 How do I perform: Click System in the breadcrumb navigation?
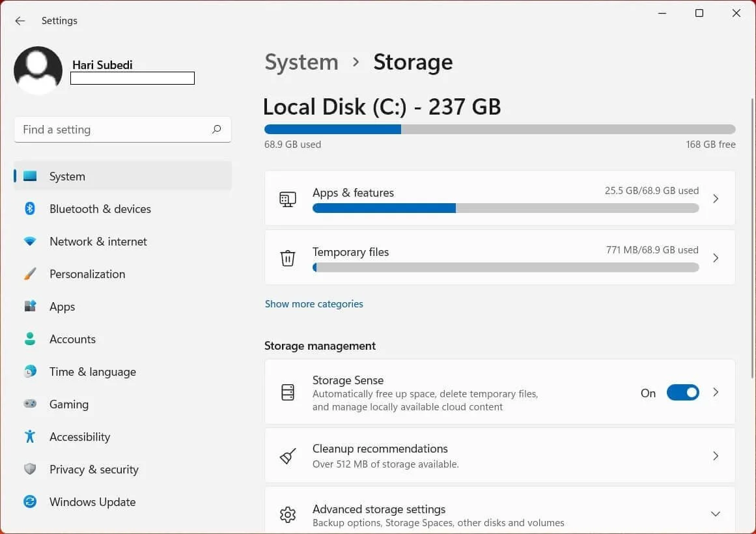coord(301,62)
